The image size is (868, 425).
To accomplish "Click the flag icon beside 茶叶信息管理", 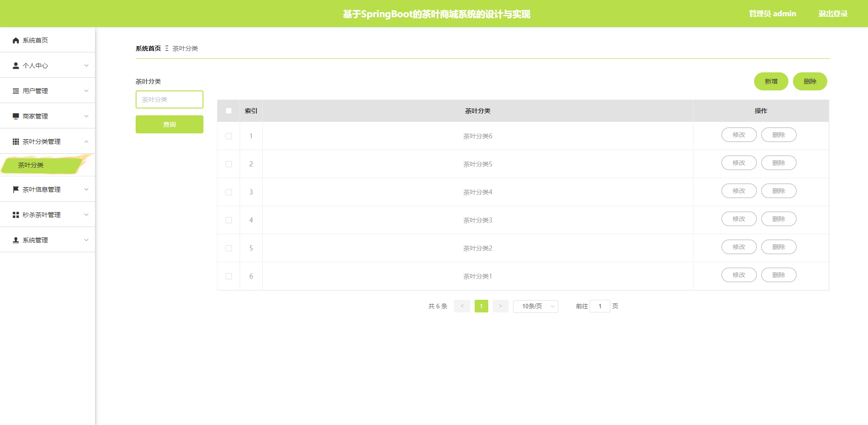I will coord(16,189).
